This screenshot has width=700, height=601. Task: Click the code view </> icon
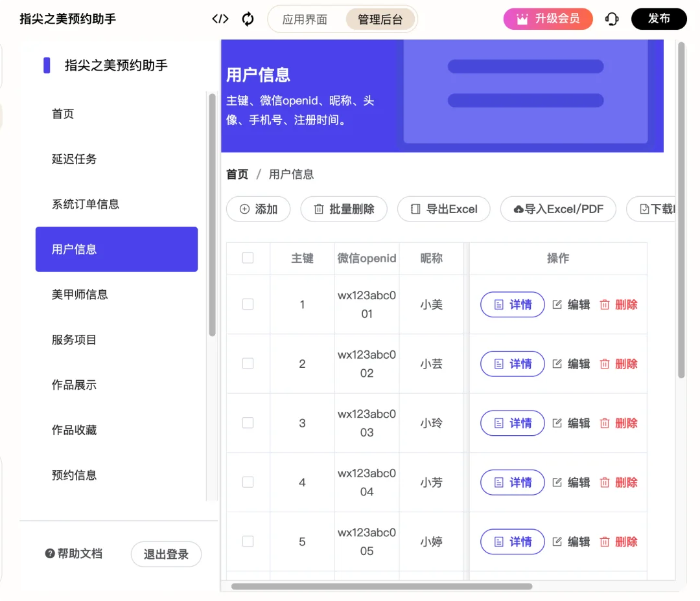coord(220,19)
